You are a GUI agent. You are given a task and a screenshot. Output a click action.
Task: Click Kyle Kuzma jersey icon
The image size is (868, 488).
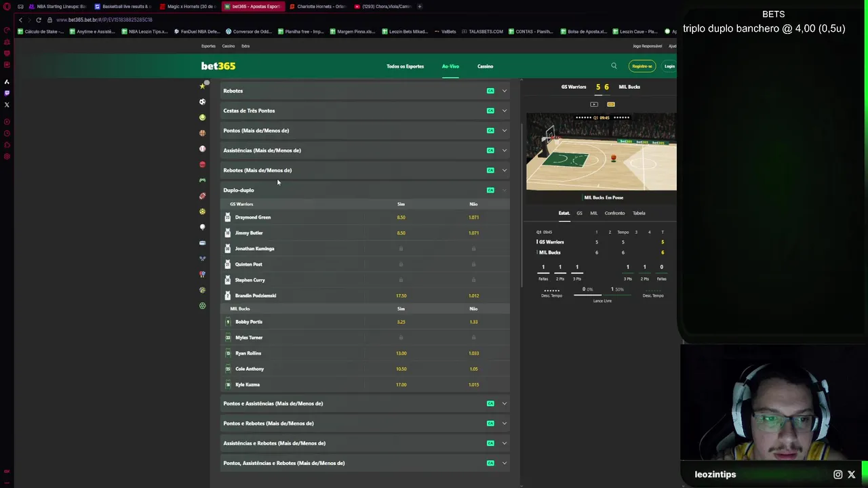[228, 384]
